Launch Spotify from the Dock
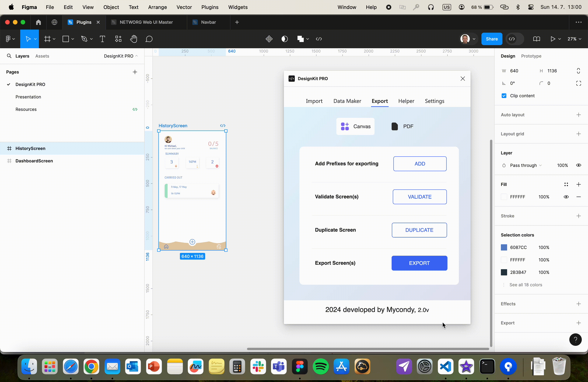The height and width of the screenshot is (382, 588). pyautogui.click(x=320, y=367)
